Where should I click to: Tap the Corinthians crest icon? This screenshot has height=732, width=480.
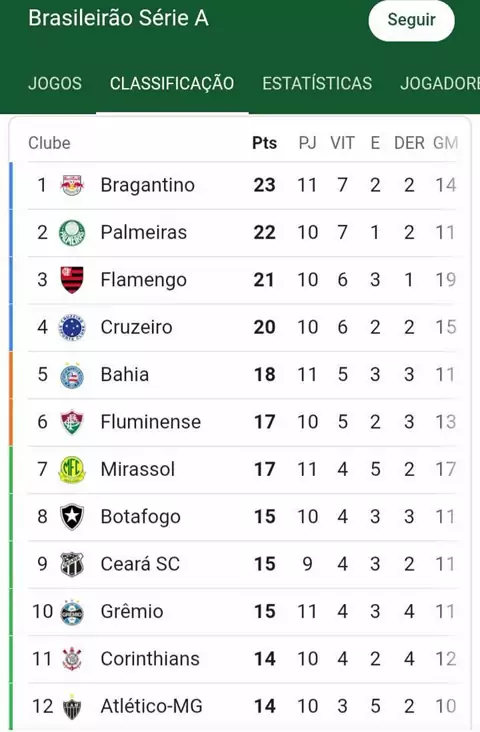pyautogui.click(x=72, y=659)
